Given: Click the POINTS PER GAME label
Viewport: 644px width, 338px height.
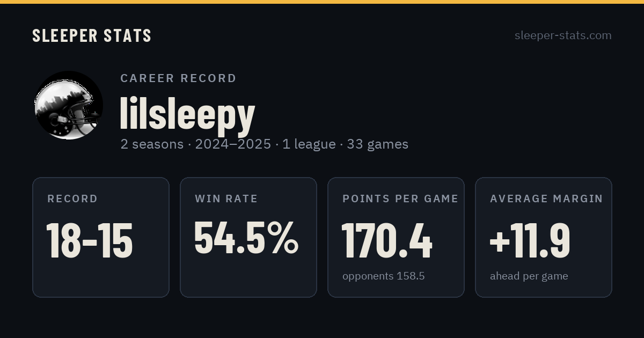Looking at the screenshot, I should click(x=400, y=199).
